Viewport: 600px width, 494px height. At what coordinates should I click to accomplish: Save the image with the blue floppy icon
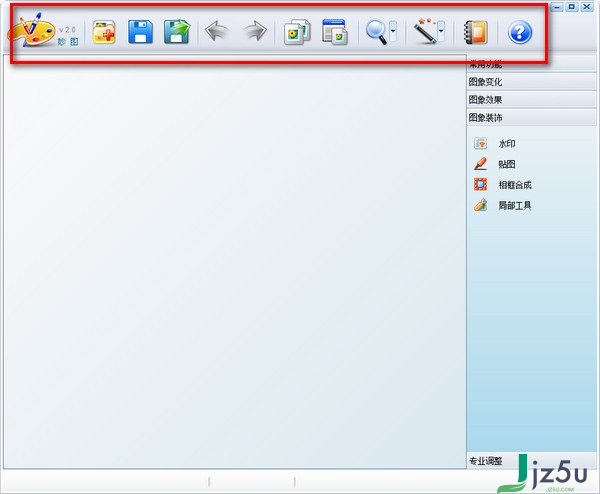click(140, 32)
